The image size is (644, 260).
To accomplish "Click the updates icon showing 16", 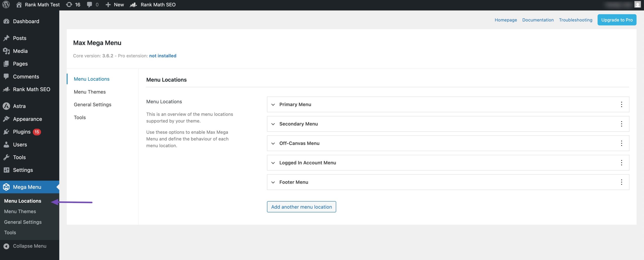I will click(69, 5).
